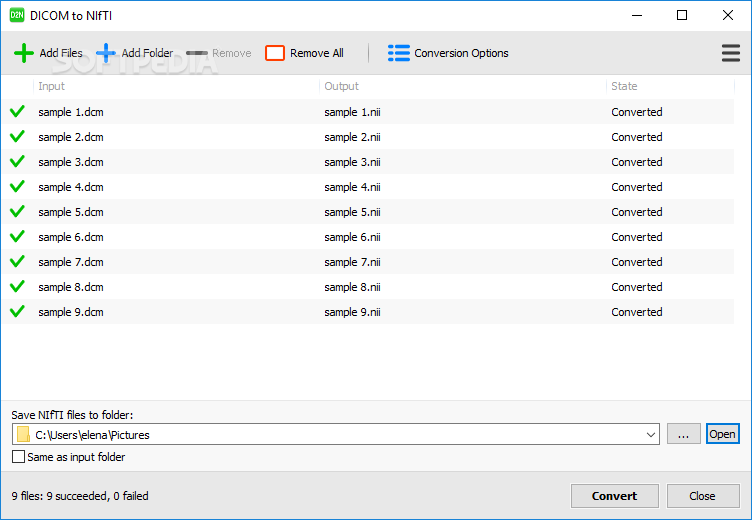
Task: Click the Remove All label
Action: point(317,53)
